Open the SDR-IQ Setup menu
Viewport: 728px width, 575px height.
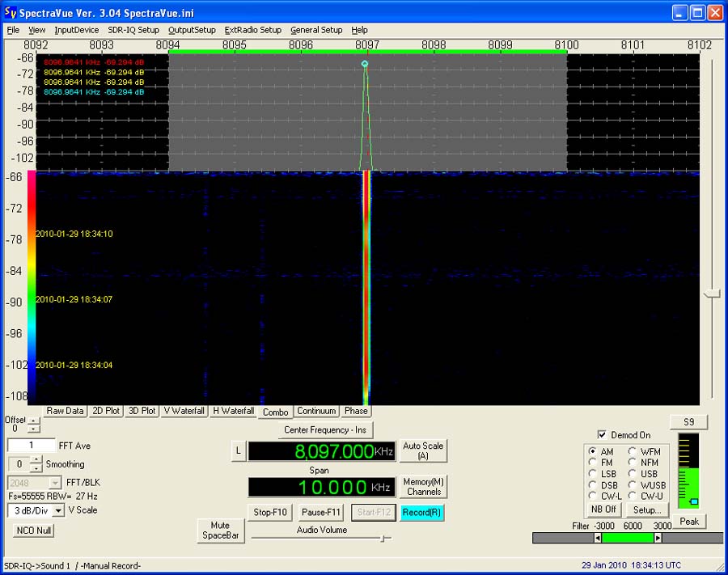point(133,30)
